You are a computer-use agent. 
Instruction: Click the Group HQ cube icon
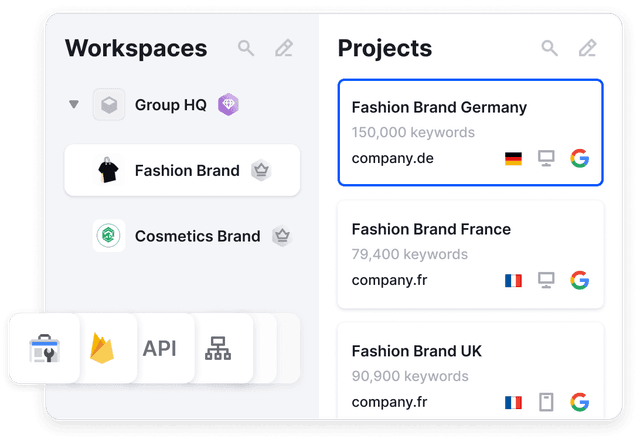click(109, 105)
